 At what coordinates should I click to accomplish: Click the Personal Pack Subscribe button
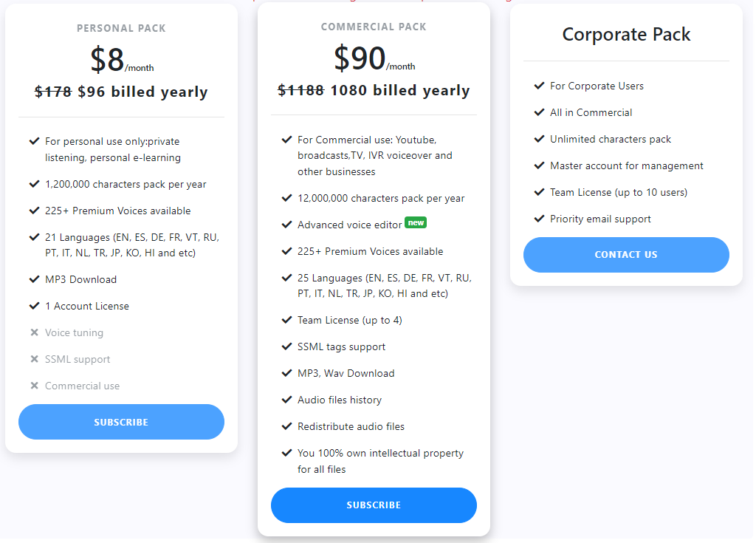pos(121,422)
